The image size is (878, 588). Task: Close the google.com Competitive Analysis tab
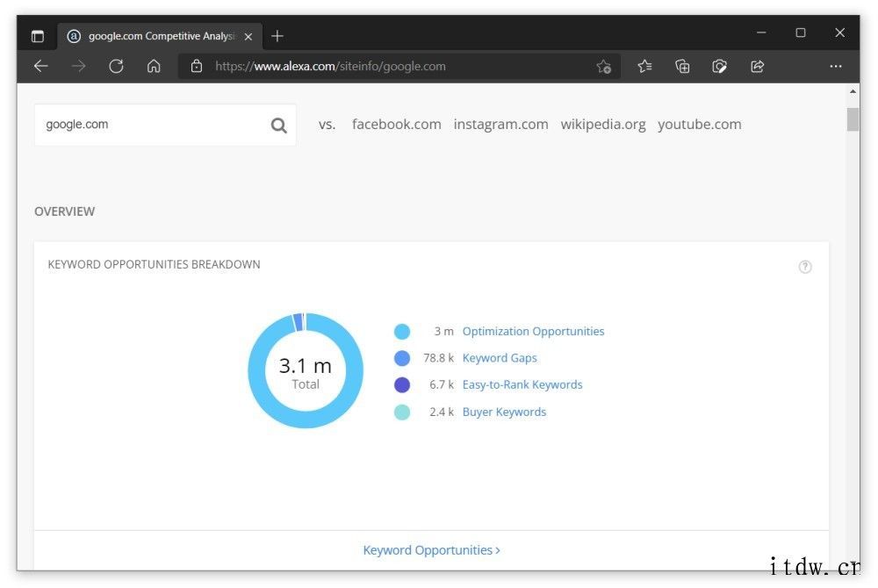(x=248, y=36)
